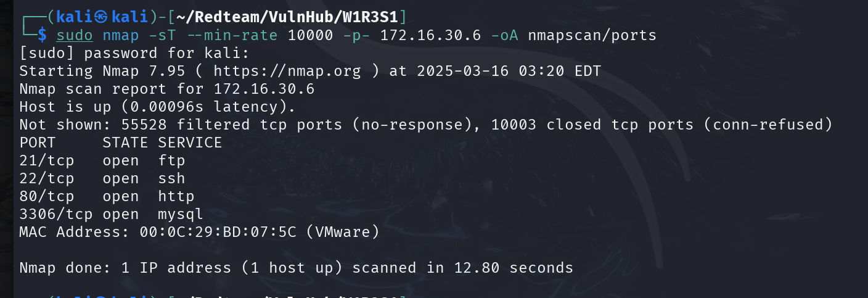
Task: Click the 3306/tcp mysql port line
Action: (112, 214)
